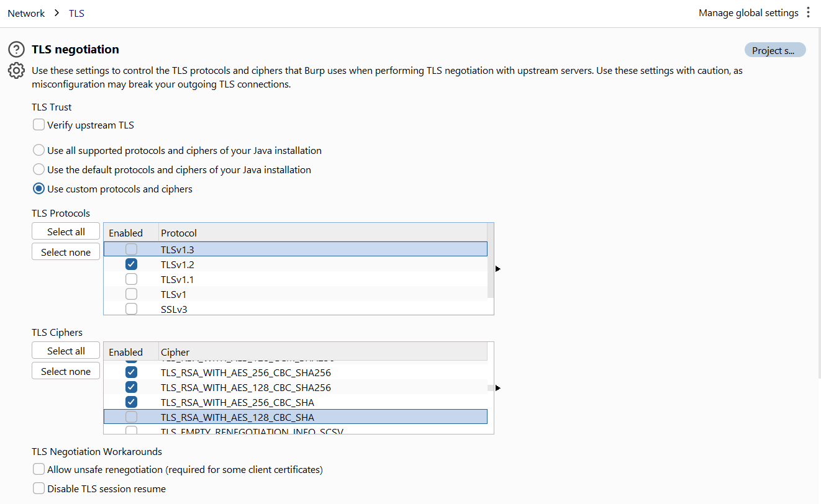Open the Project settings dropdown pill

pos(774,50)
